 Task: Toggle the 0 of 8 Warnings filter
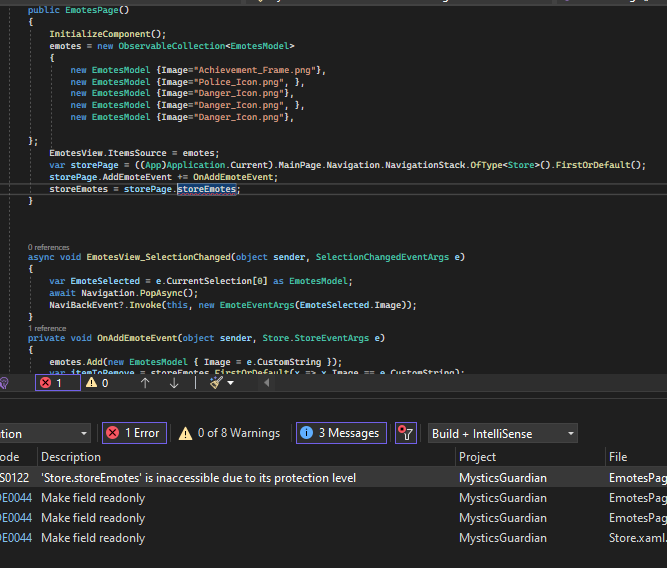(x=230, y=433)
